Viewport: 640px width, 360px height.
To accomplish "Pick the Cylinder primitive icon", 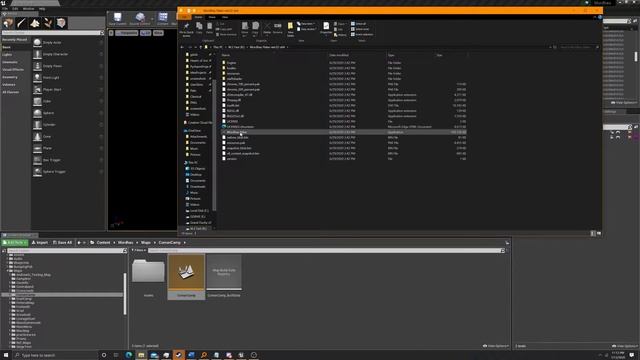I will click(37, 124).
